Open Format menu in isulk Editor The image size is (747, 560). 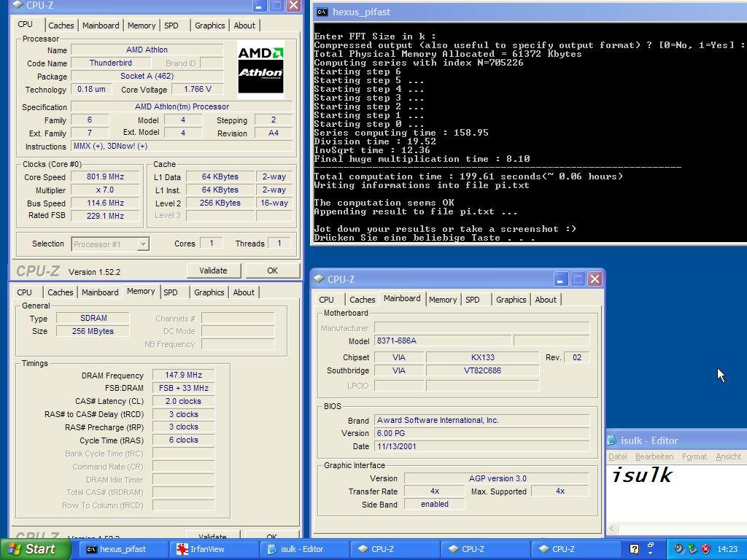pyautogui.click(x=694, y=456)
